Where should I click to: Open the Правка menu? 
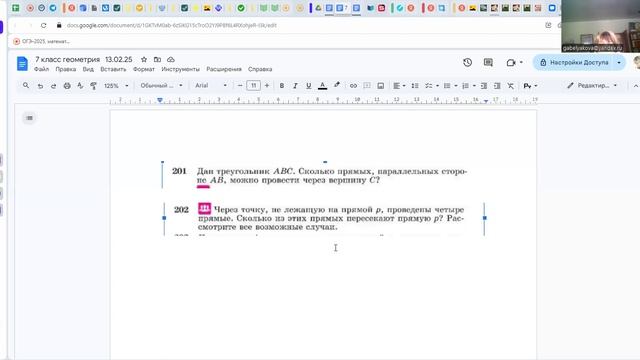66,69
